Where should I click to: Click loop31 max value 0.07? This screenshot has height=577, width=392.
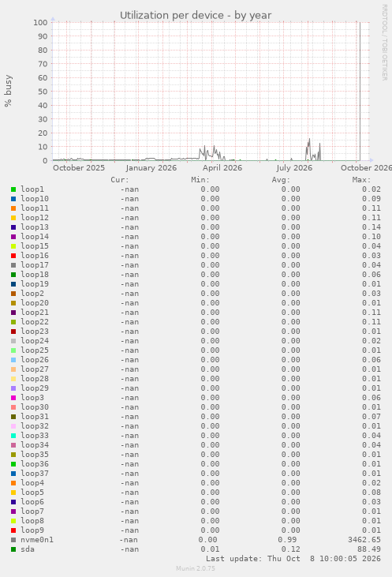[x=371, y=417]
